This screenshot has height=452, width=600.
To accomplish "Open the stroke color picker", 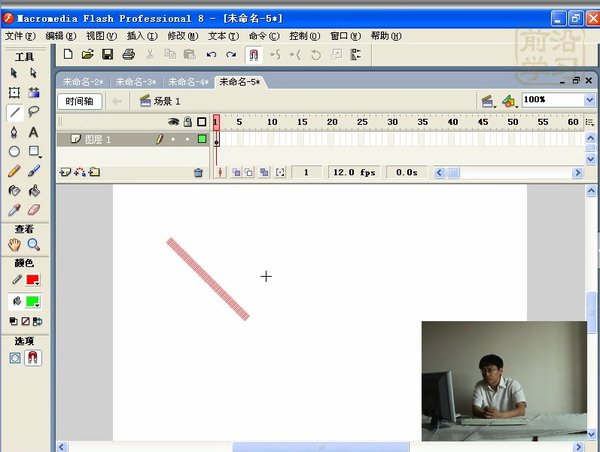I will 33,280.
